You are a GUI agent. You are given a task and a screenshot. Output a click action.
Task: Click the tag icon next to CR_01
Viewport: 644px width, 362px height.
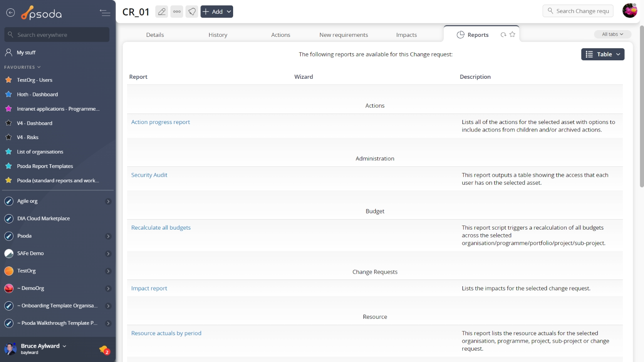pos(192,12)
